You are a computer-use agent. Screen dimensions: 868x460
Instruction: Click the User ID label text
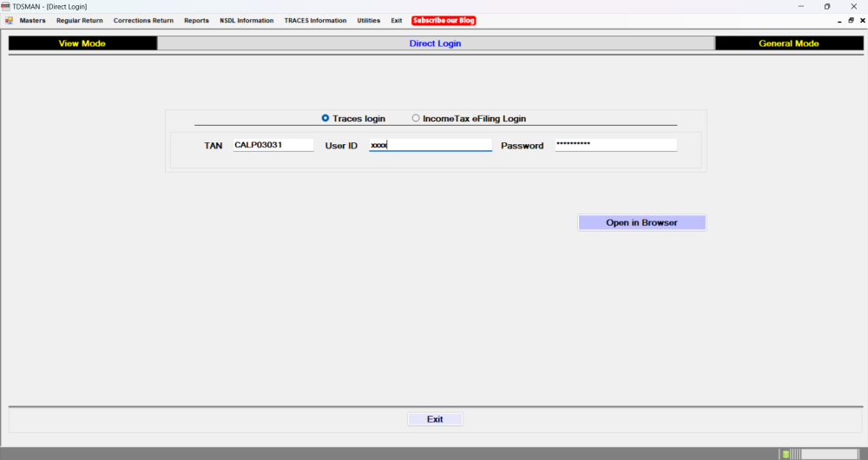[341, 146]
